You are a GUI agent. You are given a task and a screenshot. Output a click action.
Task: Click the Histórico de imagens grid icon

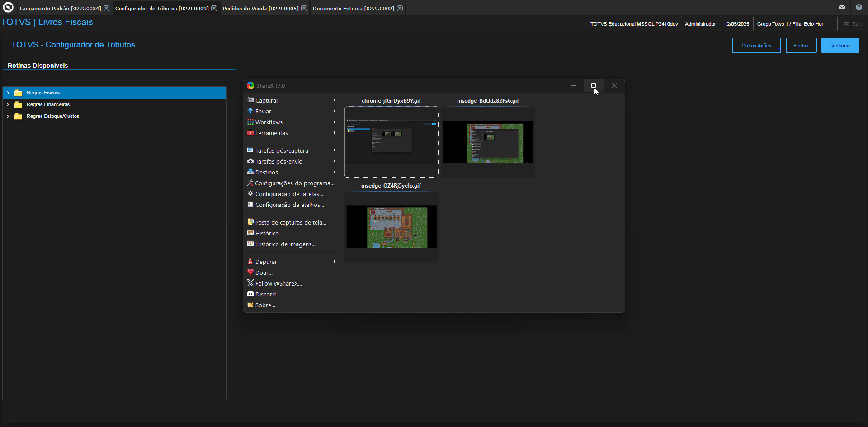pos(250,244)
